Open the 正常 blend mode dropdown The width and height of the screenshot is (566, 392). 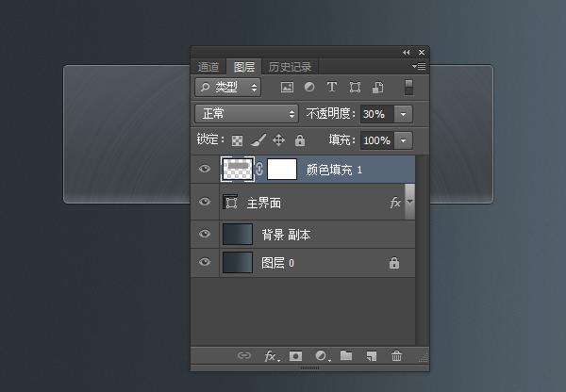tap(247, 114)
